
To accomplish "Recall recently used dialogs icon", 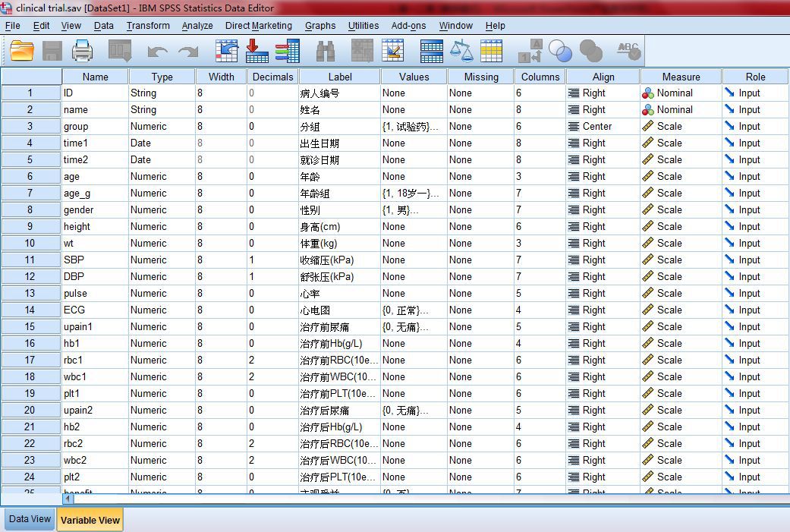I will point(120,51).
